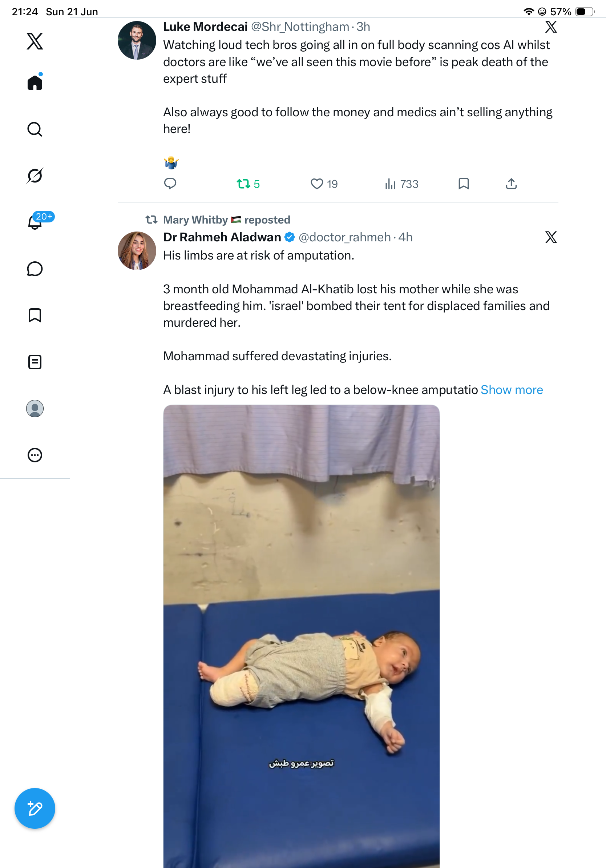Bookmark Luke Mordecai's post
This screenshot has width=606, height=868.
tap(464, 184)
